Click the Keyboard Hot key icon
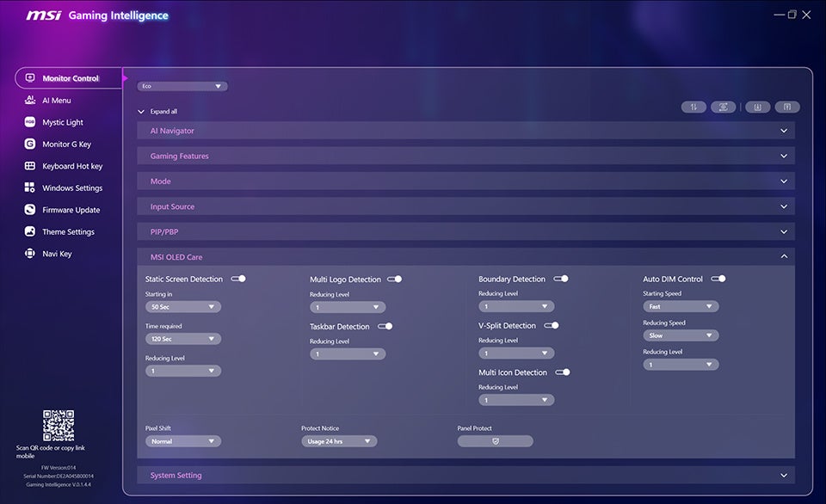 (30, 166)
